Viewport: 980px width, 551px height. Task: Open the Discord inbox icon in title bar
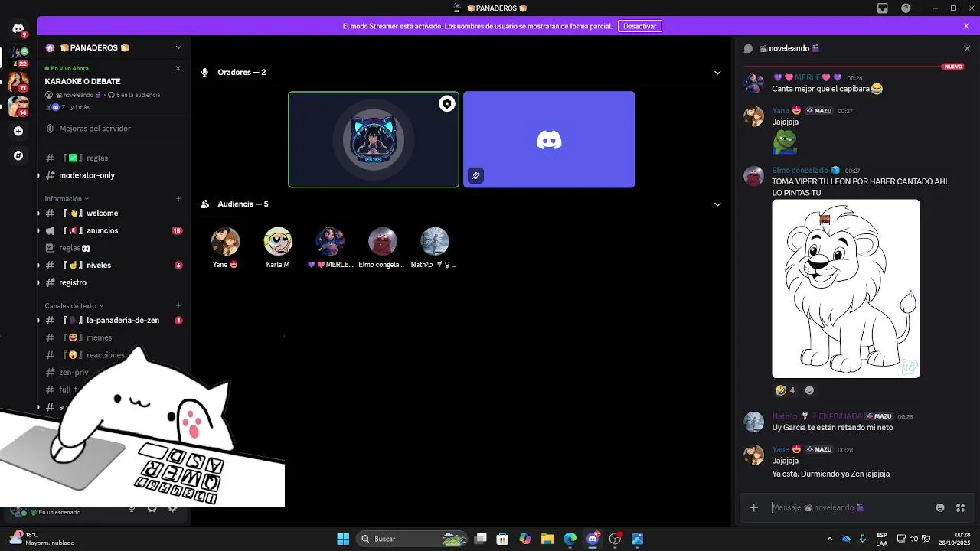tap(883, 8)
